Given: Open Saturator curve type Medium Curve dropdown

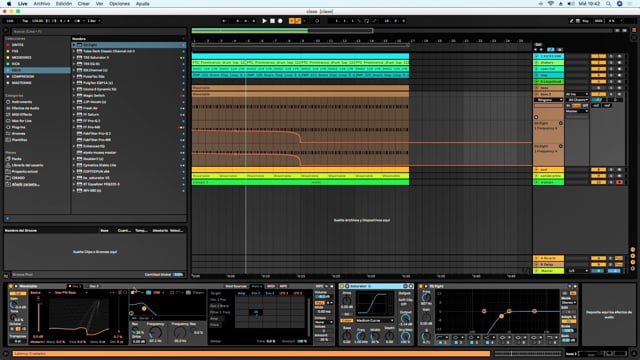Looking at the screenshot, I should click(x=375, y=321).
